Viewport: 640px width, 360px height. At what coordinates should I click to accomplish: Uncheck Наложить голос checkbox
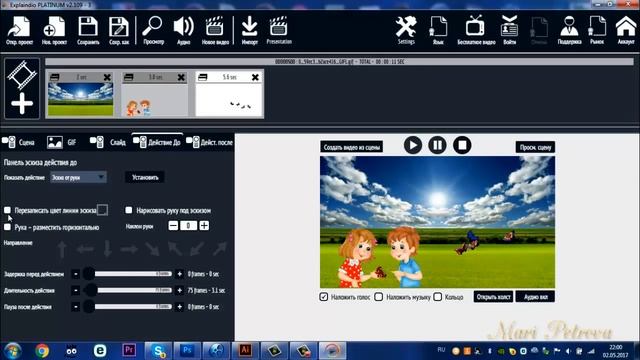(x=324, y=297)
